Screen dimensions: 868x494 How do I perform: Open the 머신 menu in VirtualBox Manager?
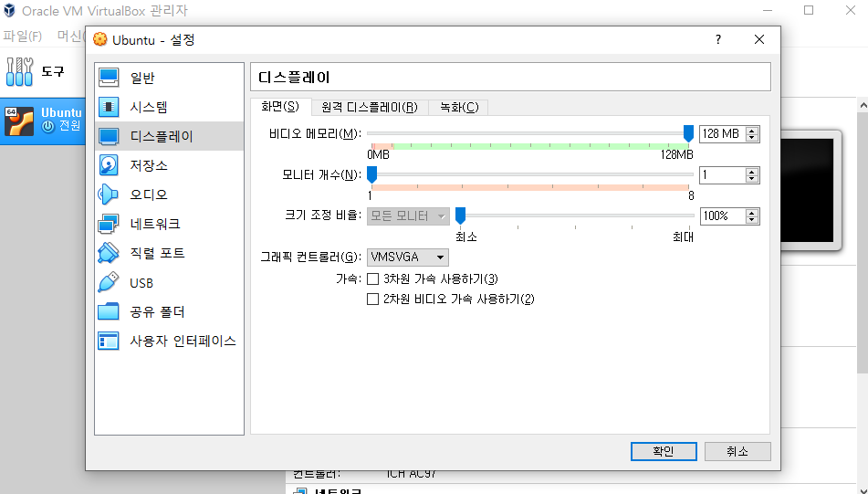tap(70, 36)
